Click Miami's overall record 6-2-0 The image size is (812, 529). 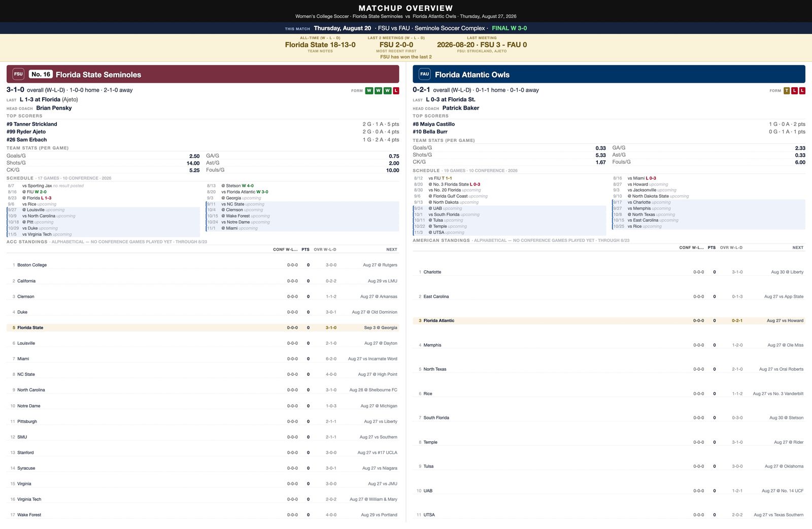331,359
